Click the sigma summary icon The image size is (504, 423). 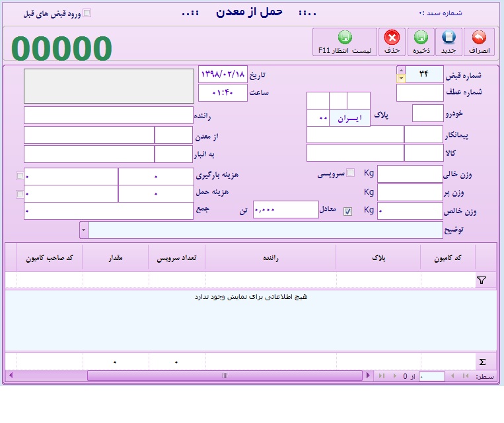click(x=482, y=362)
